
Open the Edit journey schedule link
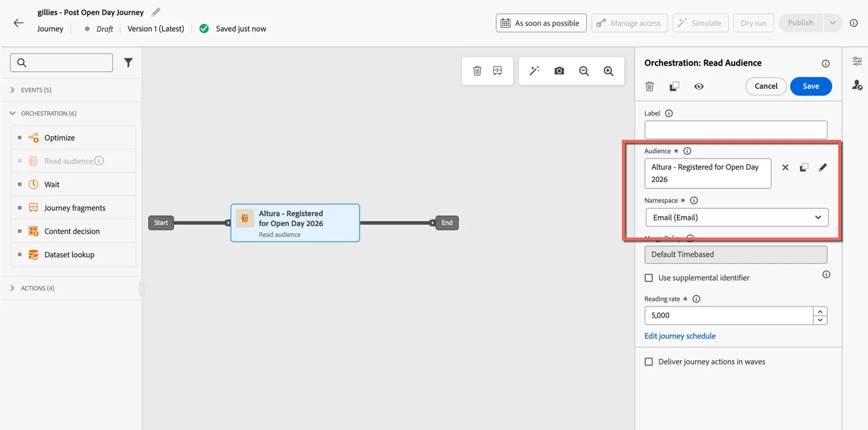tap(680, 336)
